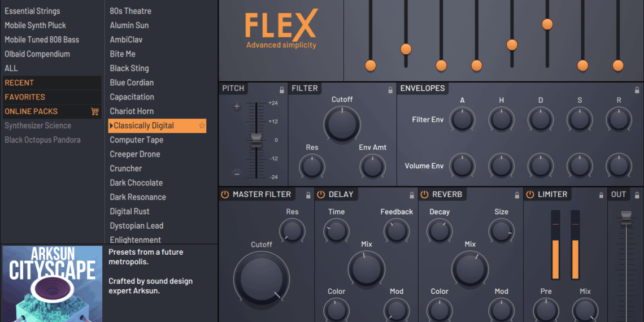Toggle the DELAY power button
The width and height of the screenshot is (644, 322).
coord(321,195)
